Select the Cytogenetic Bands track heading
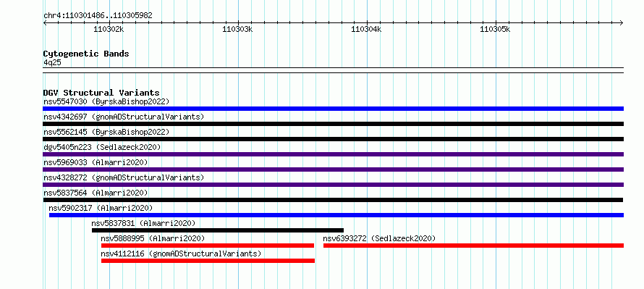644x289 pixels. tap(86, 54)
